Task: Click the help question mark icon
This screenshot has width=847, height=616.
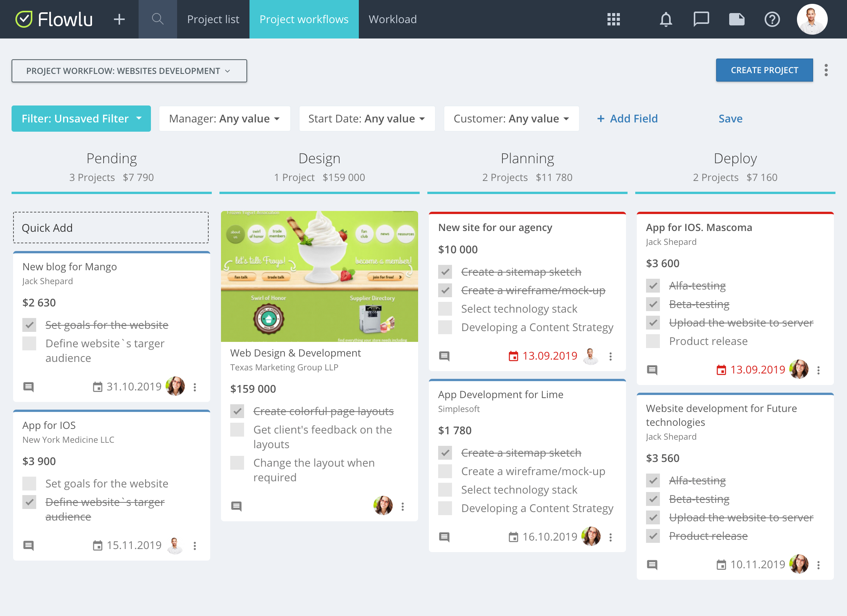Action: pyautogui.click(x=772, y=19)
